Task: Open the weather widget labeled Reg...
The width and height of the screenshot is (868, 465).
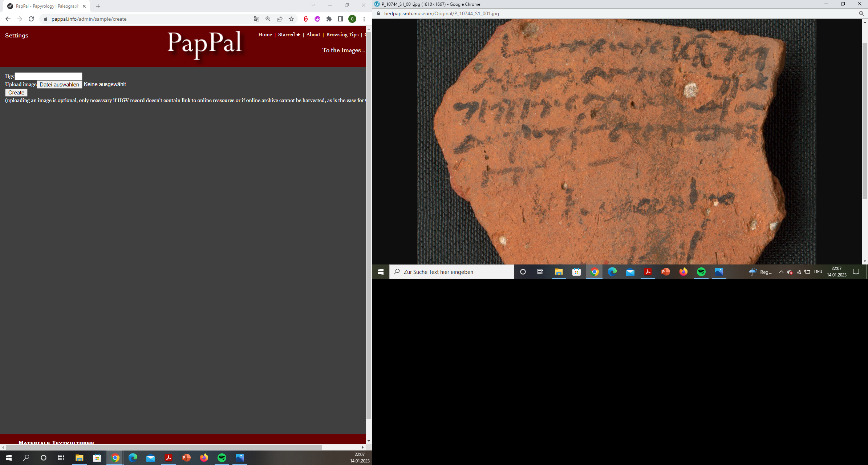Action: click(760, 272)
